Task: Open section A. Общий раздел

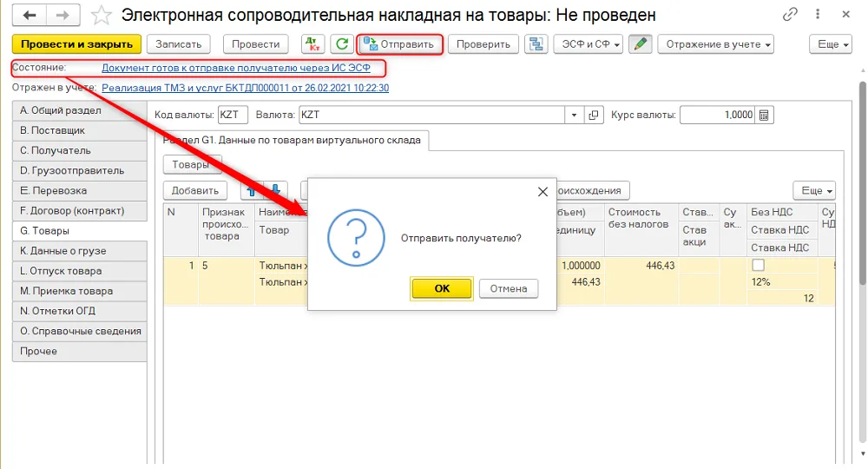Action: 80,110
